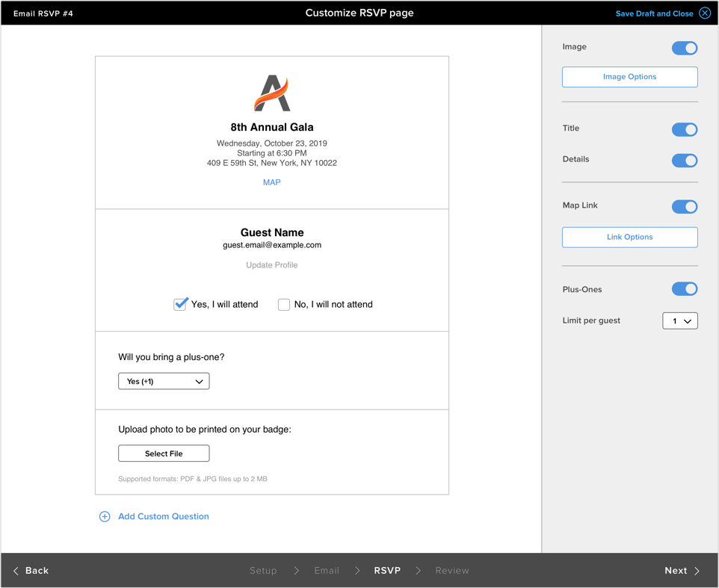Click the chevron between Setup and Email

(296, 571)
